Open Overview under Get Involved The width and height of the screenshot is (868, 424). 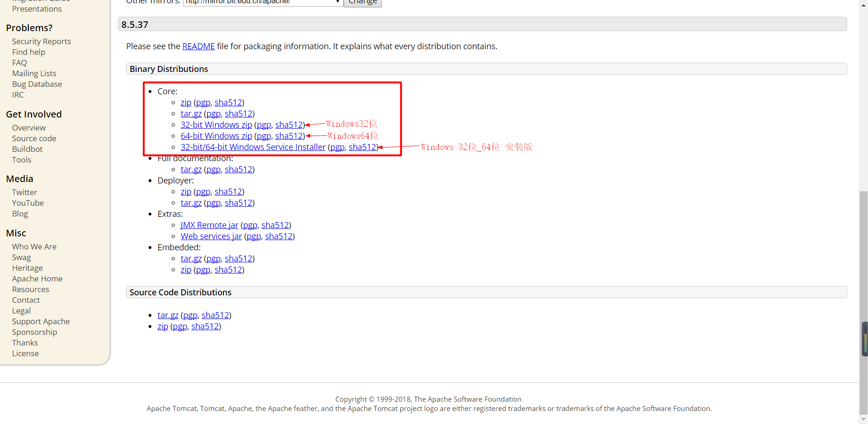coord(29,128)
